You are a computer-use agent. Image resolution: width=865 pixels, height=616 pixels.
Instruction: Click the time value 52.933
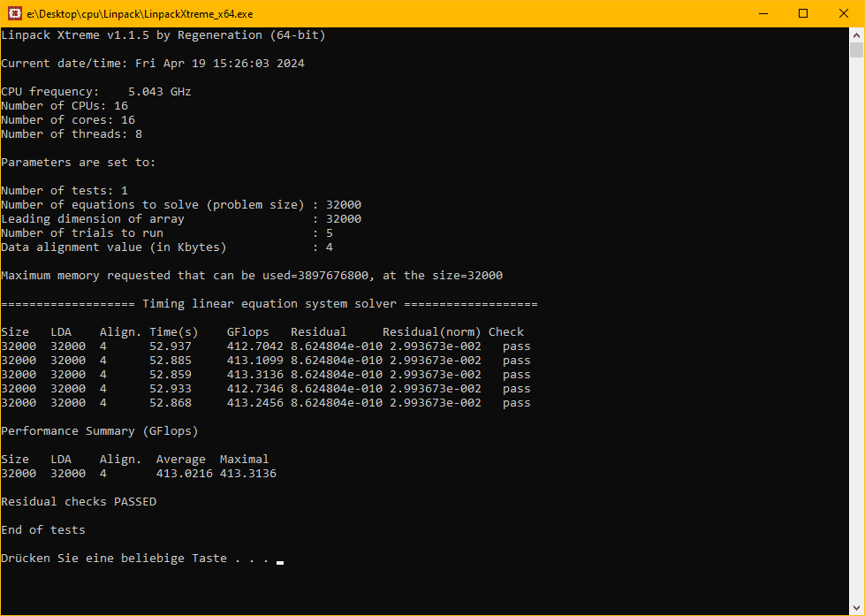(171, 389)
